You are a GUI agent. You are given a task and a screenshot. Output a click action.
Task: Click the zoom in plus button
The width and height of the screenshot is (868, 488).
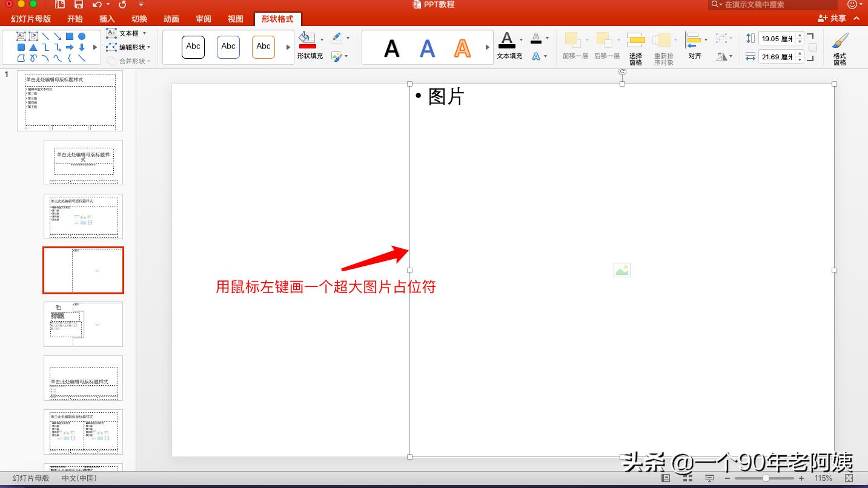tap(801, 478)
